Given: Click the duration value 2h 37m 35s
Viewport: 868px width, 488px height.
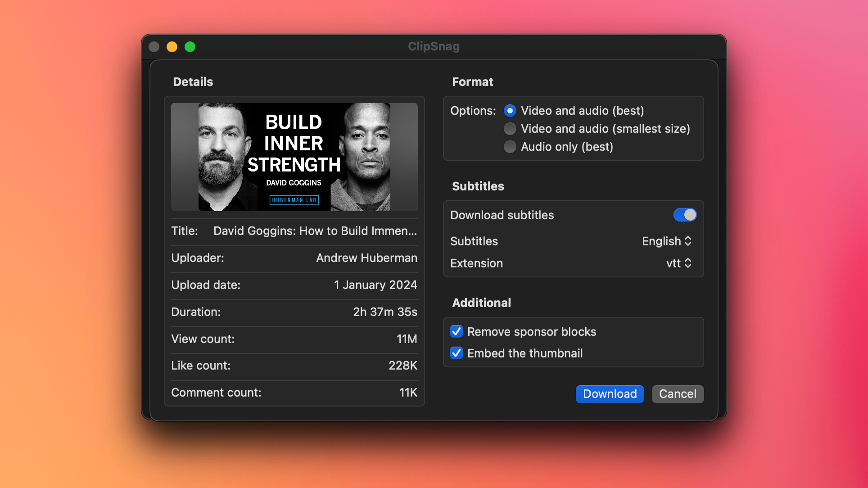Looking at the screenshot, I should (385, 312).
